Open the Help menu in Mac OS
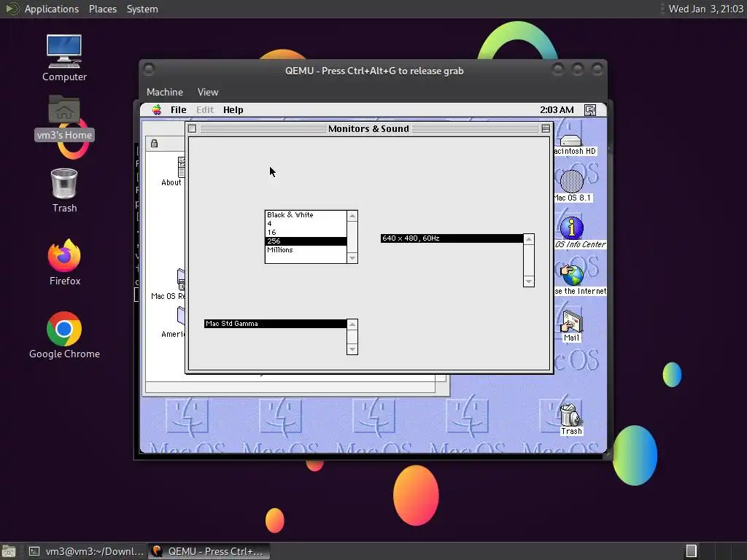The height and width of the screenshot is (560, 747). (233, 110)
